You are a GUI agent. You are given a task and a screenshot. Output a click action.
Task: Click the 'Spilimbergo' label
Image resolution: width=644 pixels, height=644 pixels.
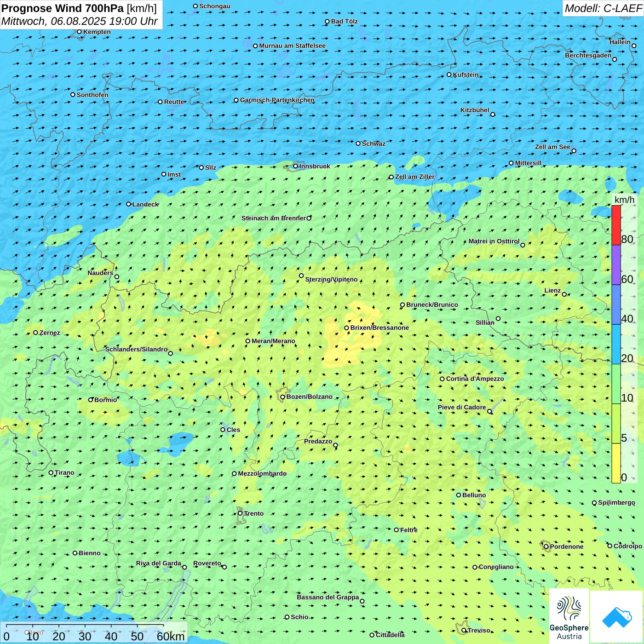point(616,502)
